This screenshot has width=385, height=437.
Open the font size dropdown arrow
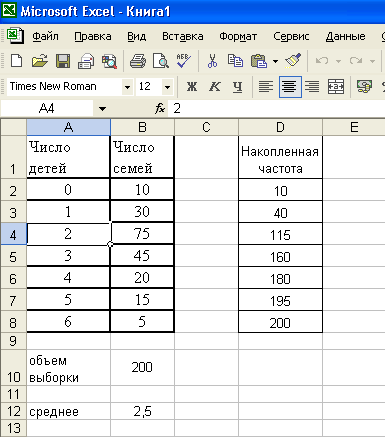(x=168, y=87)
